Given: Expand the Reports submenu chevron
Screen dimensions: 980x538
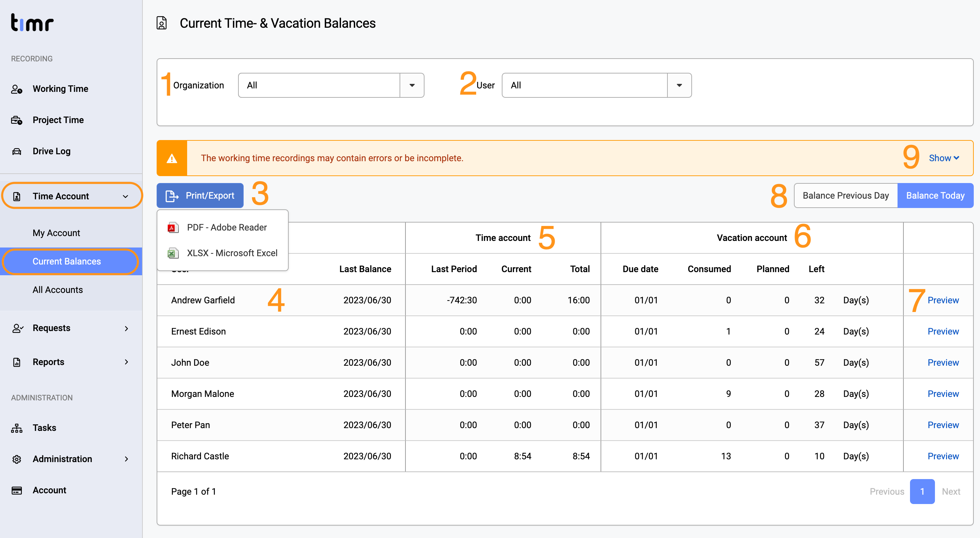Looking at the screenshot, I should tap(126, 362).
